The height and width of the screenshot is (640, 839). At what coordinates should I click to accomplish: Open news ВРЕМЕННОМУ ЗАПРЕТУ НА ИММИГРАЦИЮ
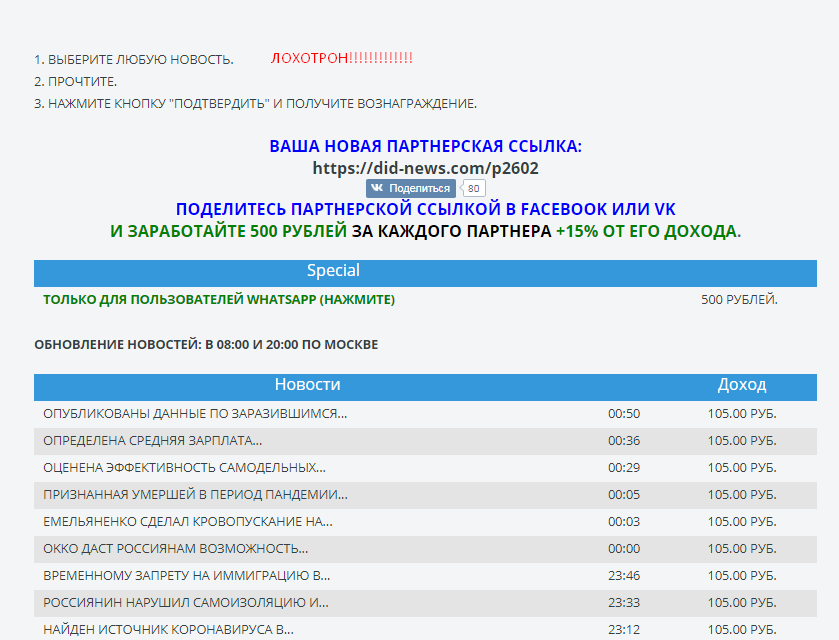pos(187,576)
